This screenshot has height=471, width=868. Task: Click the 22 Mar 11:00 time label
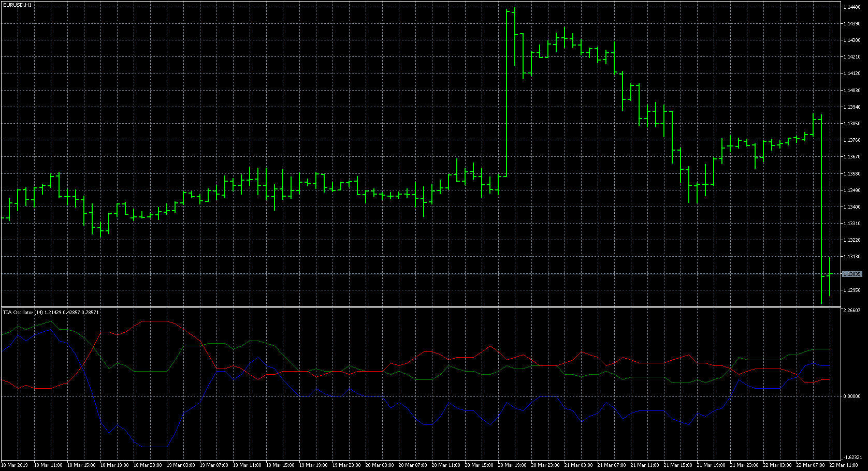(844, 465)
